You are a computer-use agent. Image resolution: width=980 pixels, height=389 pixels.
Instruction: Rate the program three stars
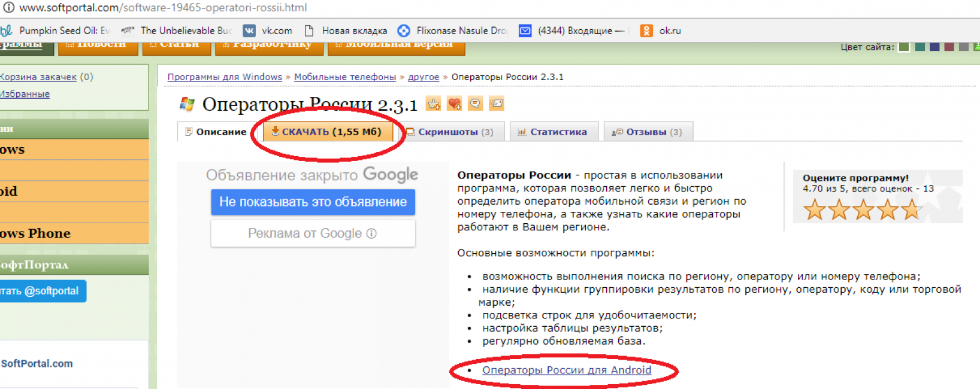coord(863,210)
